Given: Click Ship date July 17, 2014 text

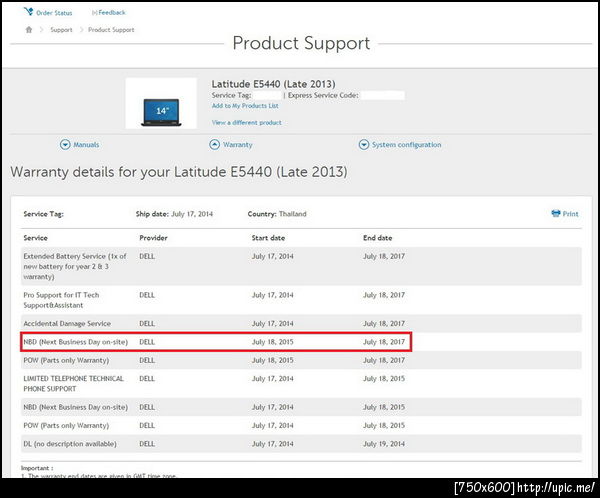Looking at the screenshot, I should (174, 214).
